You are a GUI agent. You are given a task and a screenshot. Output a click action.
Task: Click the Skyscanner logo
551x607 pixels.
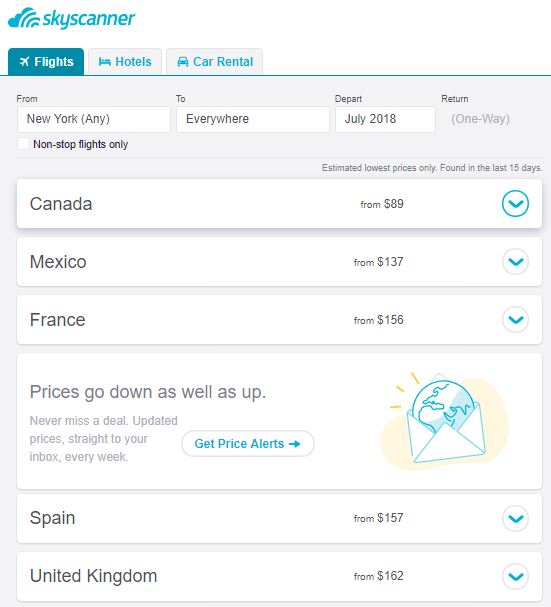(72, 18)
